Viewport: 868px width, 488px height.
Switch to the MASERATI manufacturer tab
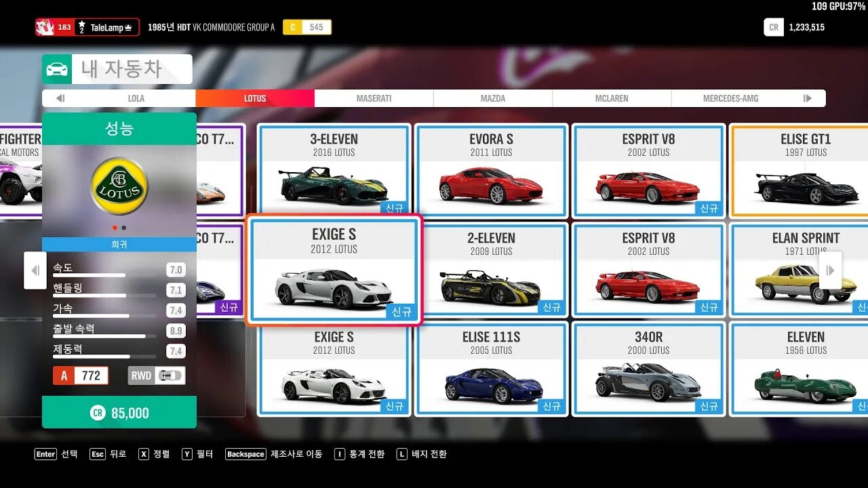pyautogui.click(x=374, y=98)
